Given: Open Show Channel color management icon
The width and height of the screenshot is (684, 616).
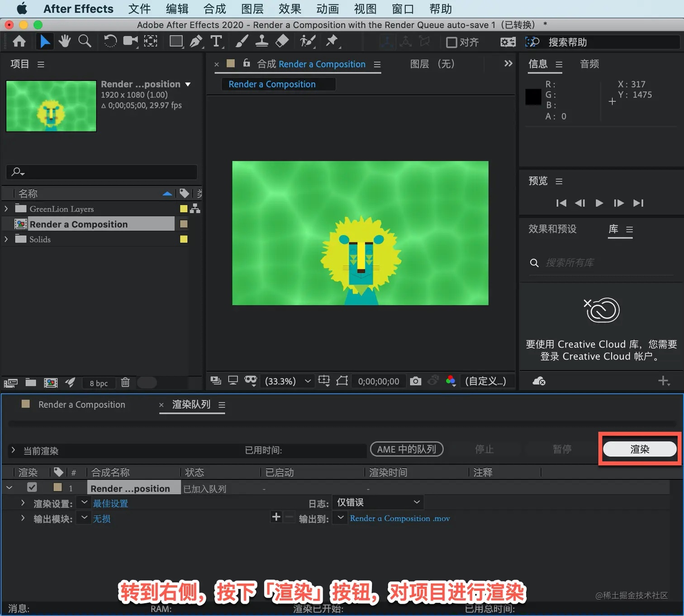Looking at the screenshot, I should 451,381.
